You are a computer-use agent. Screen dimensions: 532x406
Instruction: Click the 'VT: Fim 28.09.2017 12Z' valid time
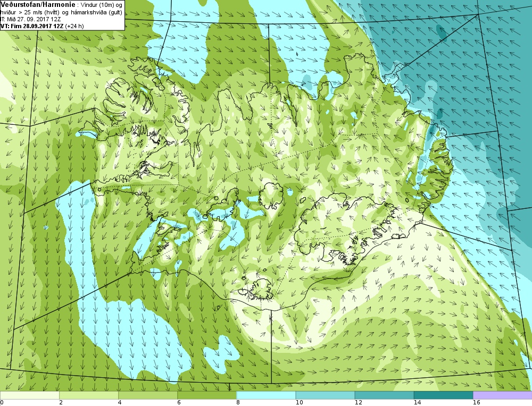[x=33, y=26]
